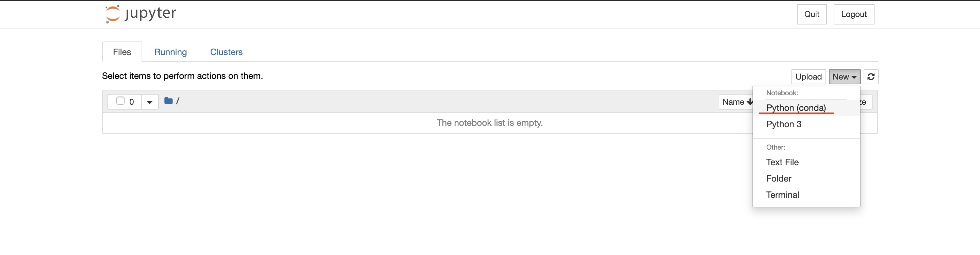Click the root slash breadcrumb link
This screenshot has width=980, height=255.
click(179, 101)
